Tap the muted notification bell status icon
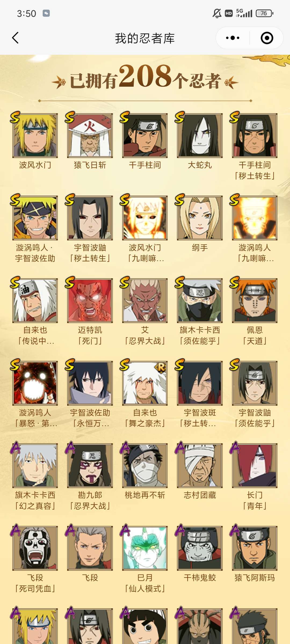 pos(217,13)
